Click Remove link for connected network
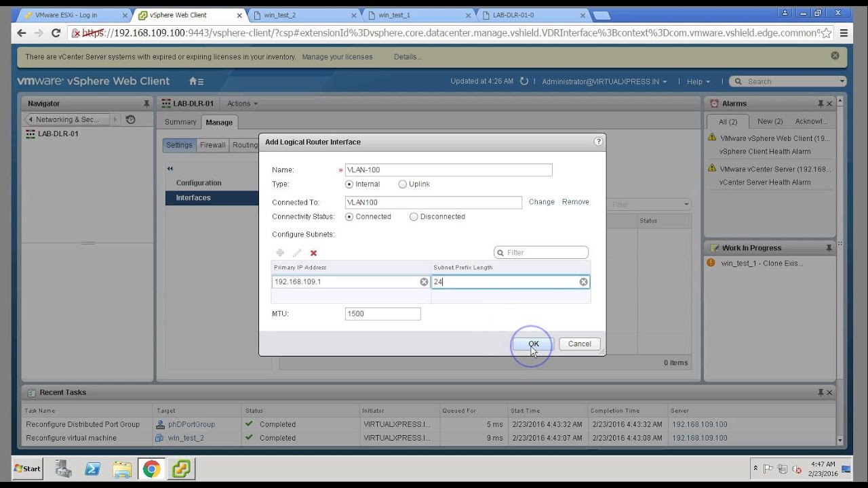 coord(576,202)
